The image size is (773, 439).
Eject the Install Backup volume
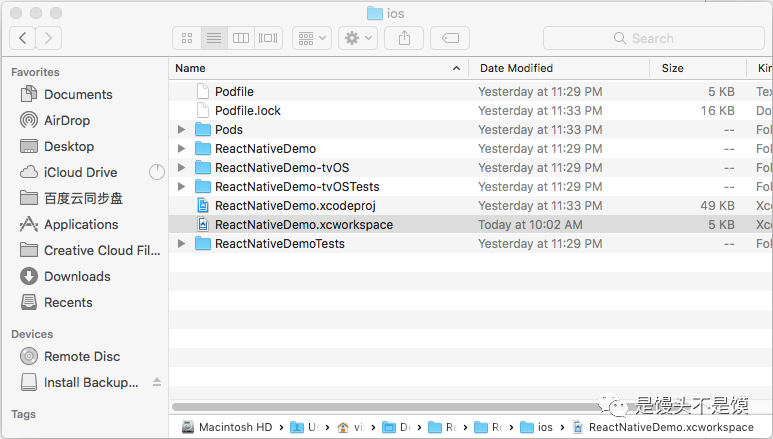tap(157, 382)
